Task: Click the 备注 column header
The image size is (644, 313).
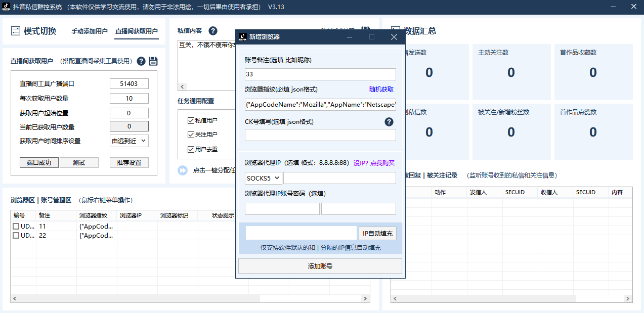Action: pyautogui.click(x=56, y=215)
